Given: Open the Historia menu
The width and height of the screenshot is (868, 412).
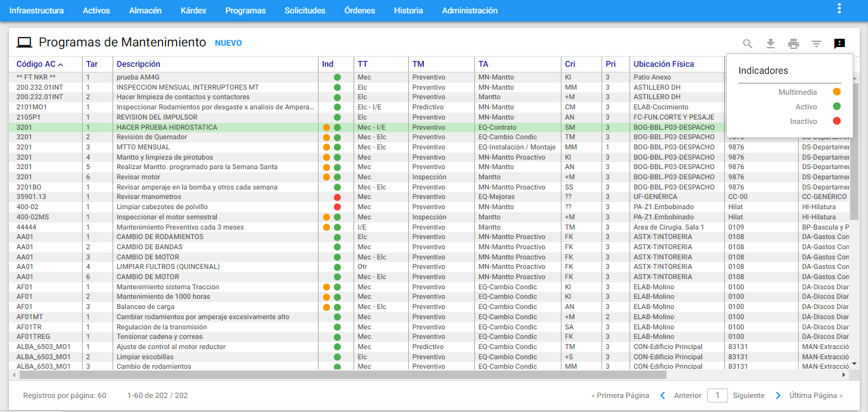Looking at the screenshot, I should click(408, 11).
